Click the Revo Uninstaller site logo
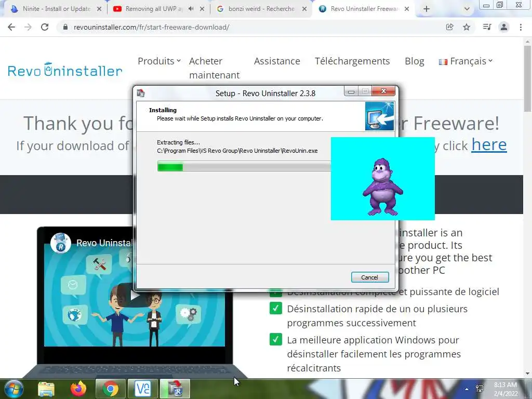 click(x=64, y=70)
